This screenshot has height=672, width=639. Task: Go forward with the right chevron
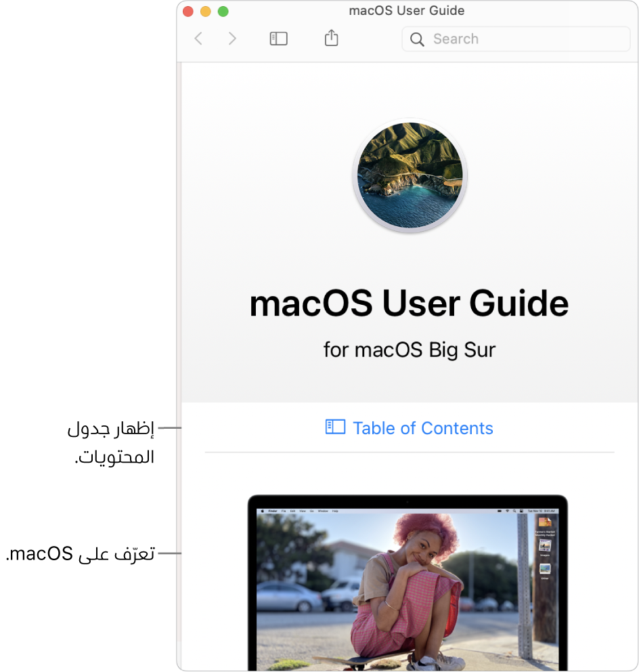click(232, 39)
